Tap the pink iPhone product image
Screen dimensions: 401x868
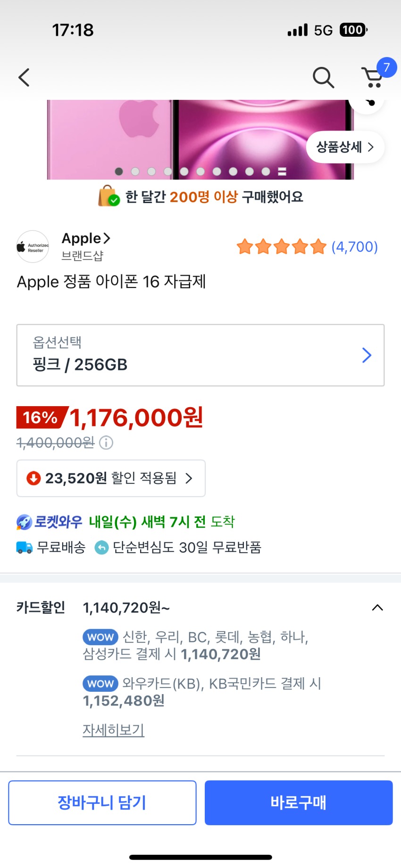tap(200, 139)
